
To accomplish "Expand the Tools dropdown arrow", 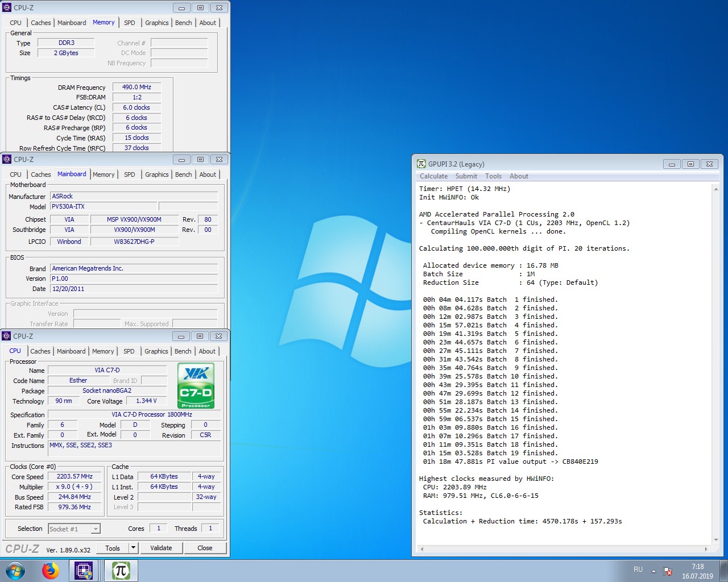I will coord(134,548).
